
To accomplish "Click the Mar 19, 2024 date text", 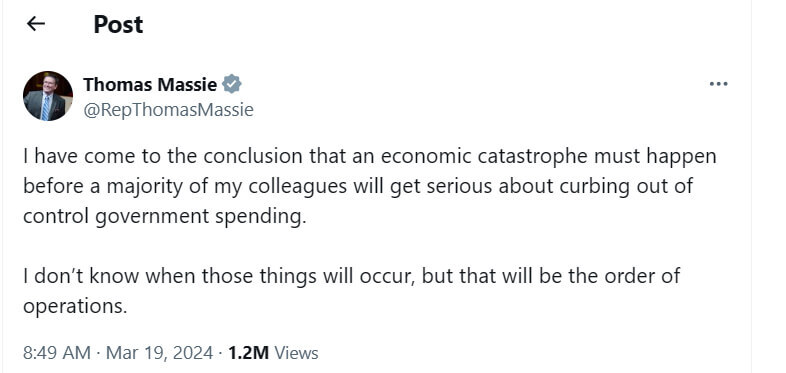I will click(x=159, y=353).
